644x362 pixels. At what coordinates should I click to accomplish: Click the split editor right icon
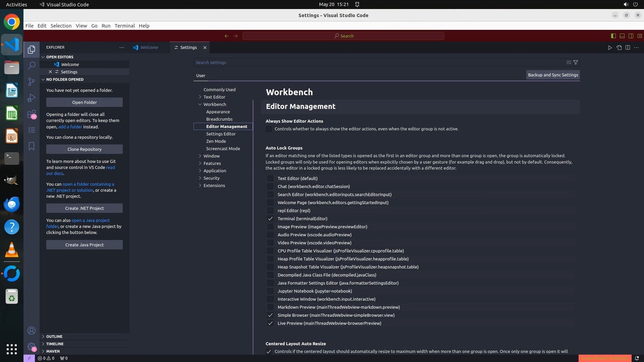tap(628, 48)
